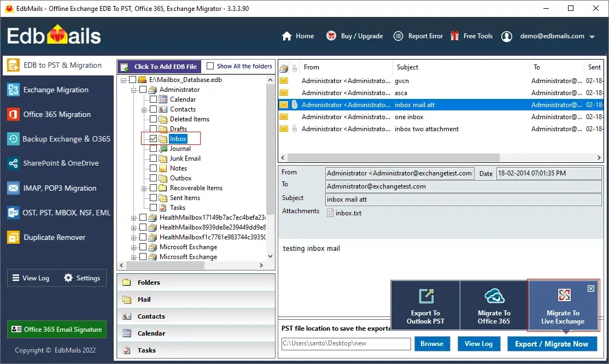Image resolution: width=609 pixels, height=364 pixels.
Task: Switch to the Folders panel tab
Action: tap(196, 283)
